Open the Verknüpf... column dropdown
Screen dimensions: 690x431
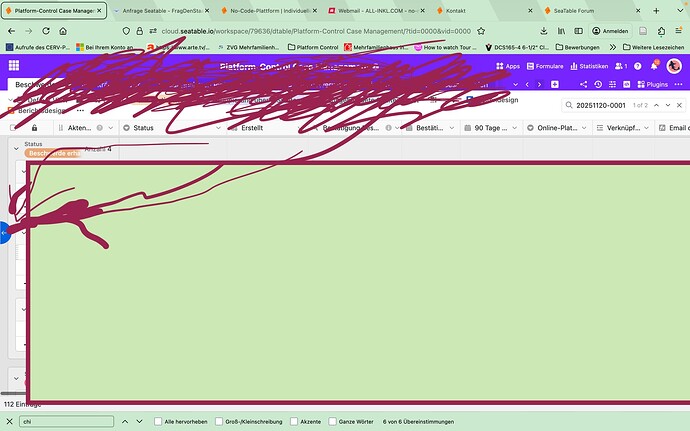646,128
